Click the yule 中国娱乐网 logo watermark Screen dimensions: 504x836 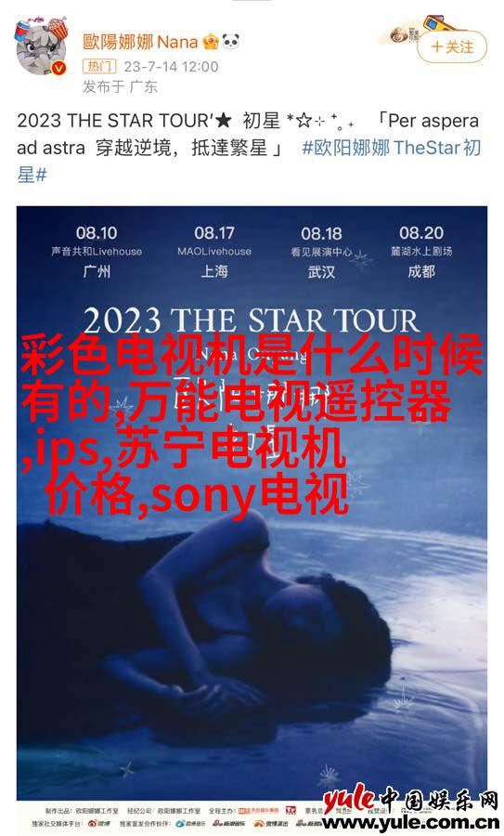[410, 799]
